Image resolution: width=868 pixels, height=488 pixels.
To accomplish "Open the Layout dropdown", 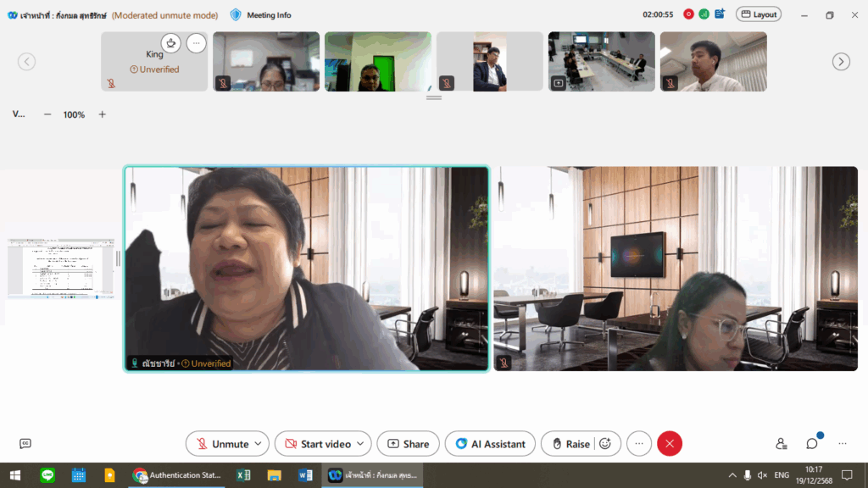I will (x=758, y=14).
